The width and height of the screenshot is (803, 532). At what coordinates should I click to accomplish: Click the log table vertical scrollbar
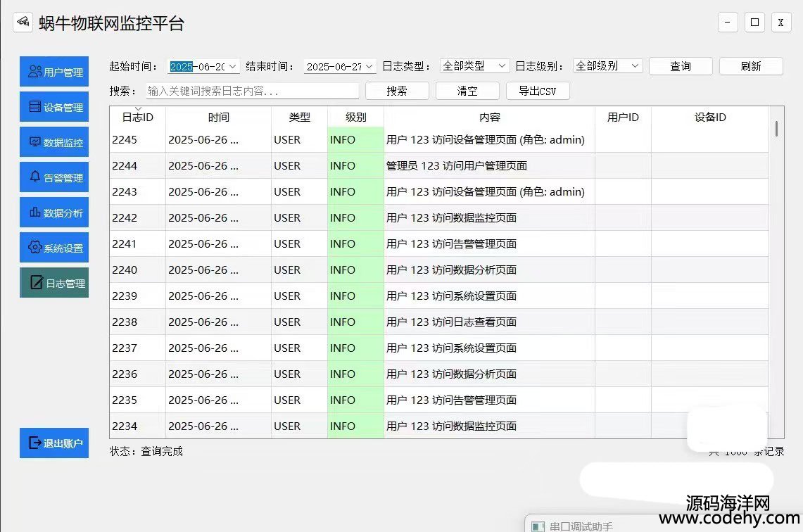776,129
